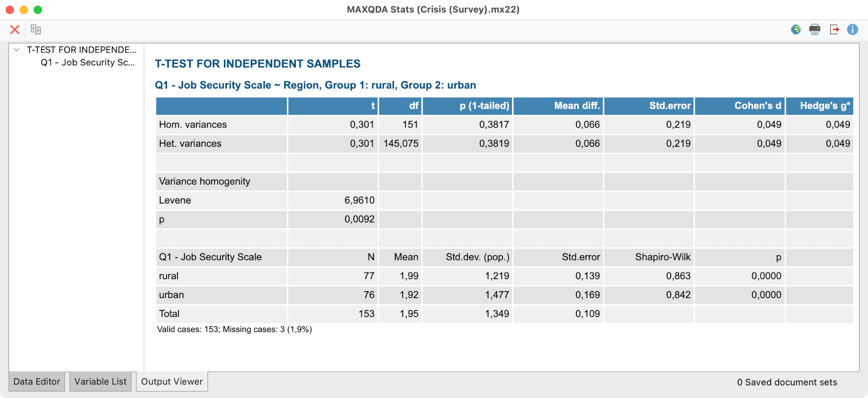Click the urban row label
The image size is (868, 398).
point(171,295)
